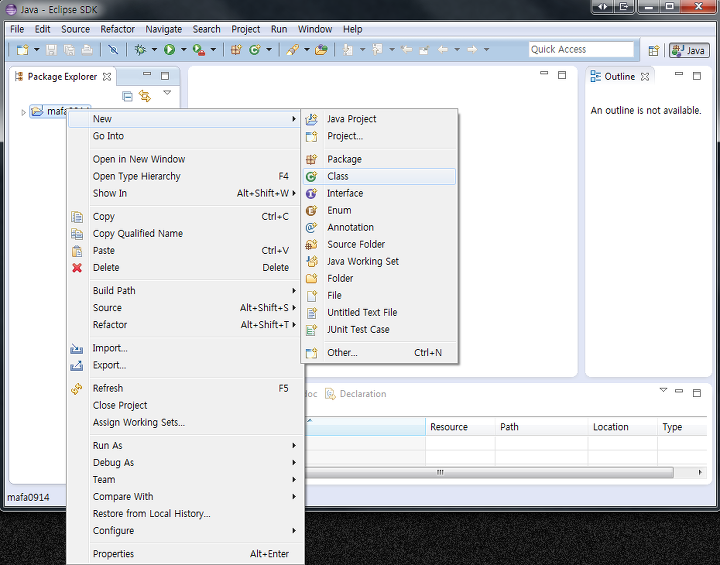This screenshot has height=565, width=720.
Task: Click Copy Qualified Name icon
Action: click(77, 234)
